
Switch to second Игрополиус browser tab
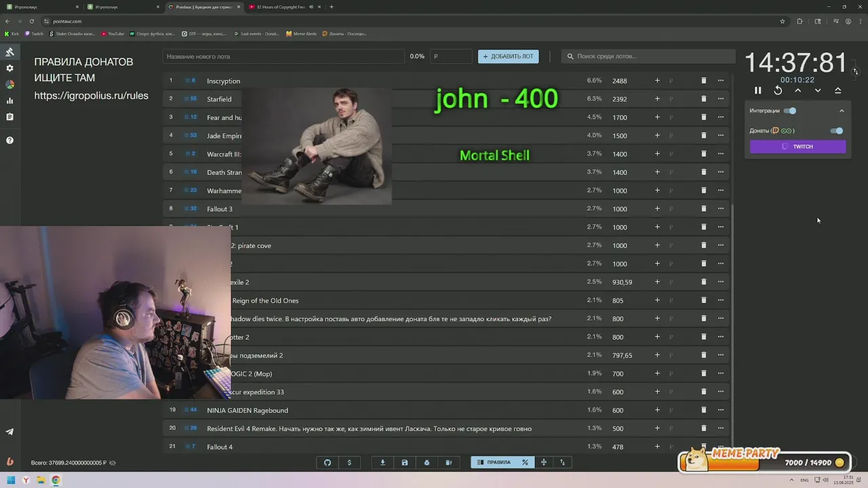pos(122,7)
